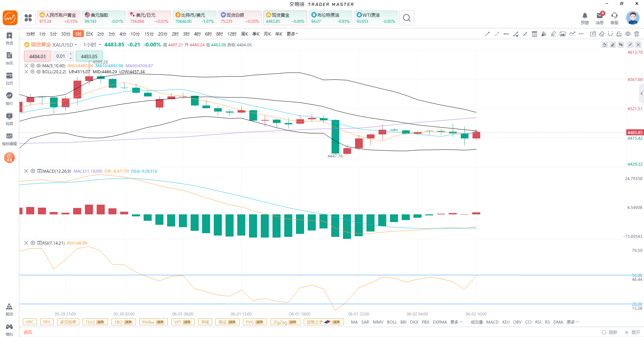Toggle visibility of the MA indicator

click(x=39, y=66)
